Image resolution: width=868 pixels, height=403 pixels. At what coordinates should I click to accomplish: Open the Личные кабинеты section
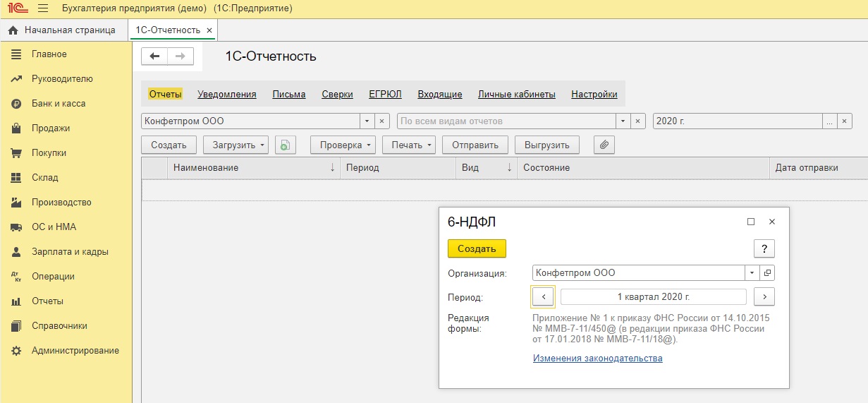[517, 95]
